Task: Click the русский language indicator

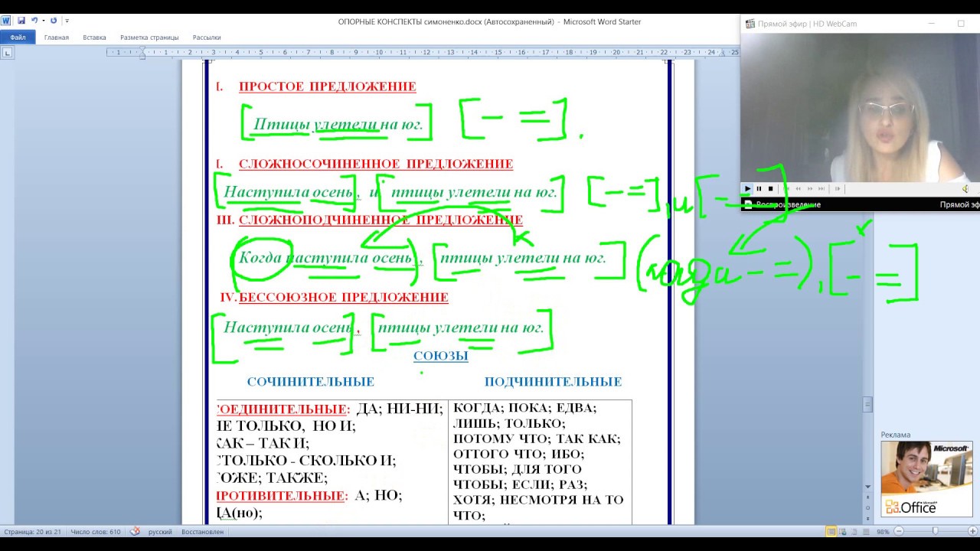Action: pyautogui.click(x=160, y=531)
